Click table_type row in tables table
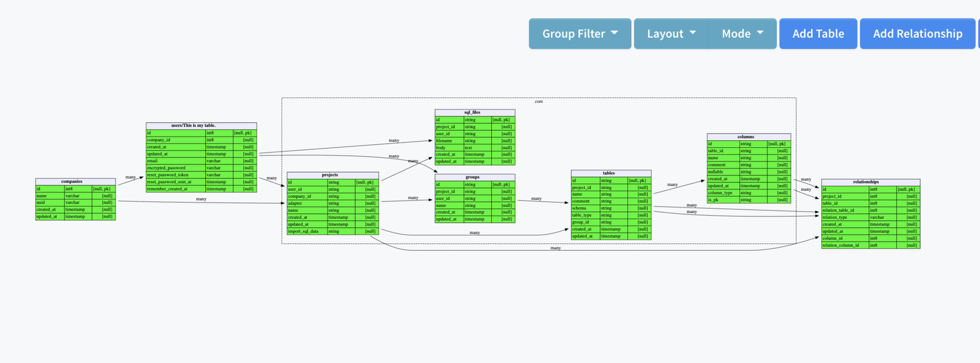 point(611,215)
